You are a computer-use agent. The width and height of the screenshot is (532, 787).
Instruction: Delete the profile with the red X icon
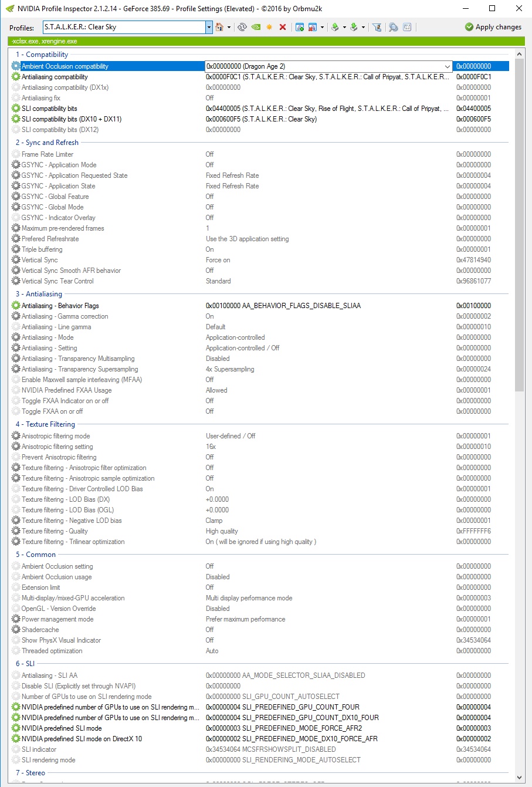(x=283, y=27)
